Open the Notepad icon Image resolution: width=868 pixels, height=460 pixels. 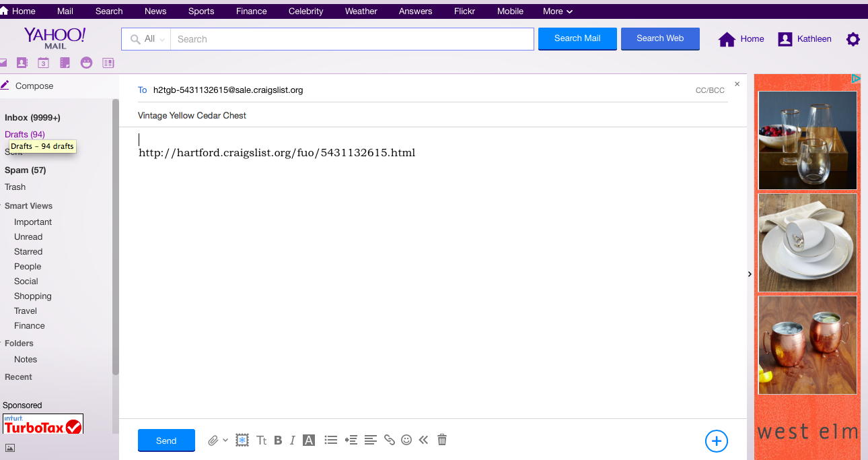tap(65, 63)
